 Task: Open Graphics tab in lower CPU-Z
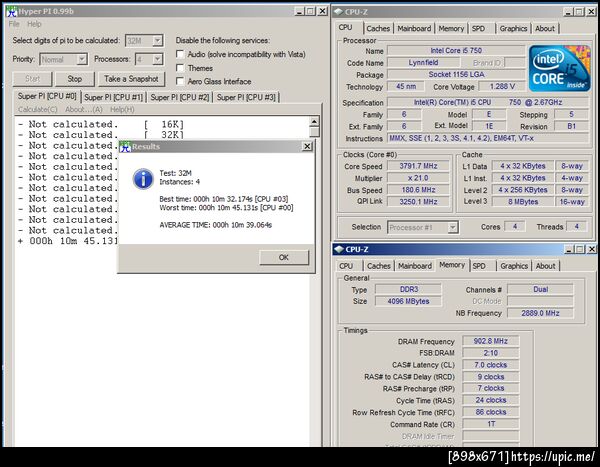coord(514,266)
